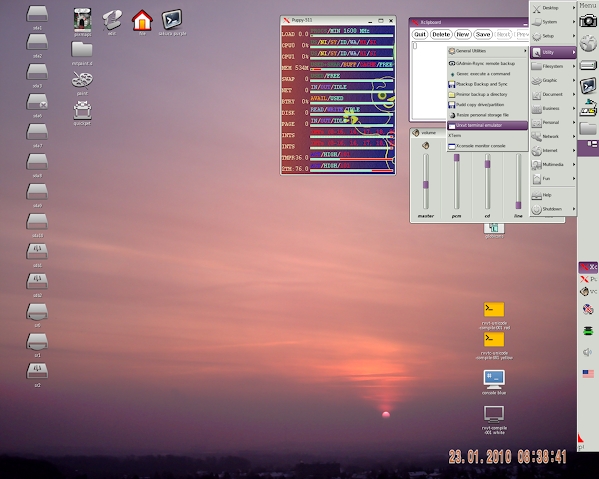Open the Multimedia menu entry
The width and height of the screenshot is (599, 479).
553,165
